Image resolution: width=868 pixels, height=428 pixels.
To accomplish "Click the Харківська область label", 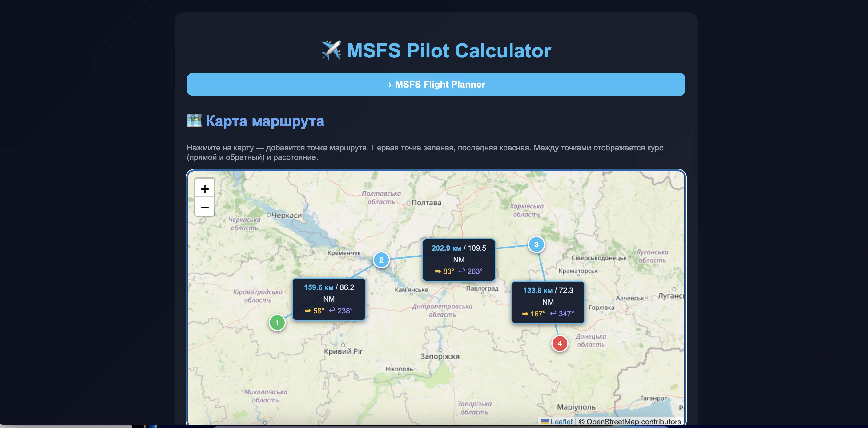I will click(526, 210).
